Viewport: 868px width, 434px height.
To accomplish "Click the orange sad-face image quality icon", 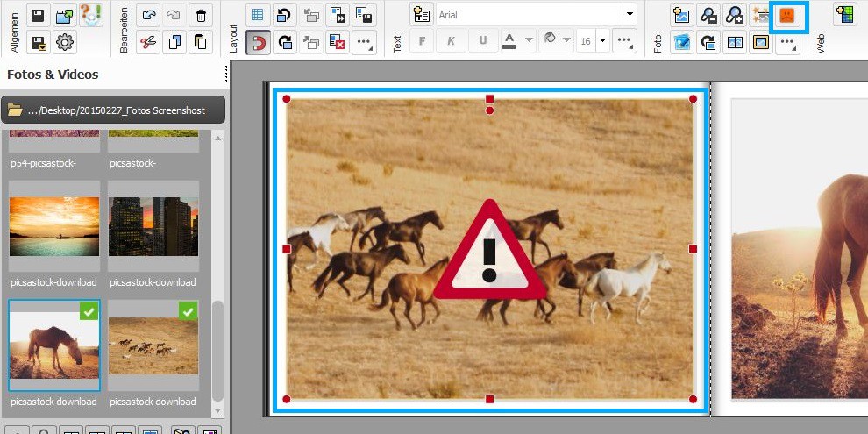I will 786,16.
